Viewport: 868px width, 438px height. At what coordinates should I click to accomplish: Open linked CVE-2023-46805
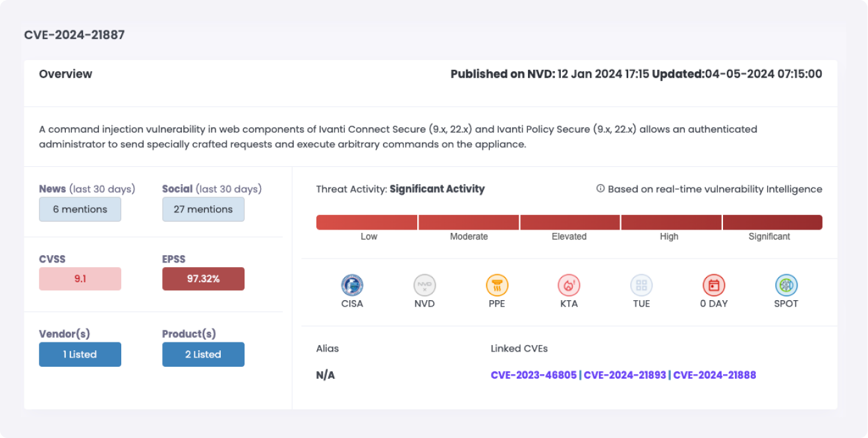(533, 375)
